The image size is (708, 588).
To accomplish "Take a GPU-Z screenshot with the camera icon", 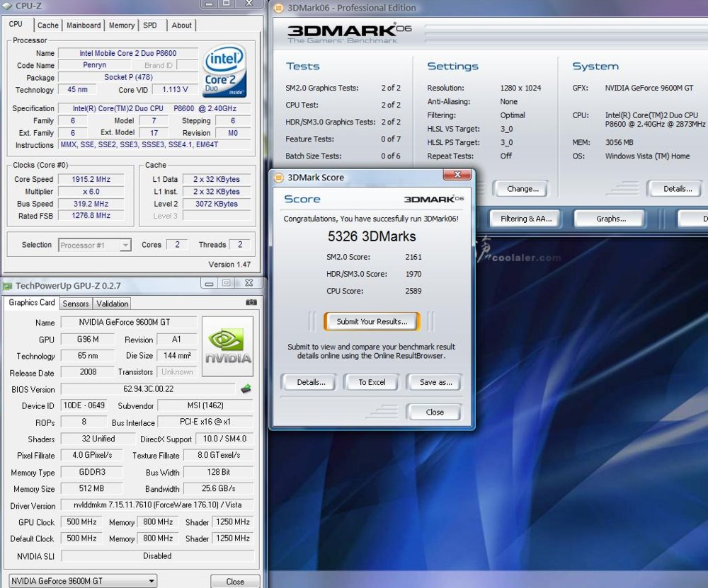I will pyautogui.click(x=251, y=302).
